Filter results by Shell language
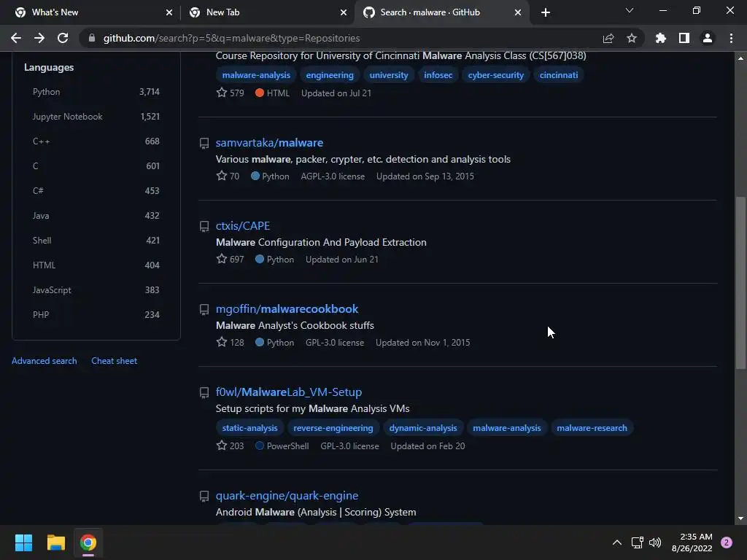The width and height of the screenshot is (747, 560). tap(96, 241)
